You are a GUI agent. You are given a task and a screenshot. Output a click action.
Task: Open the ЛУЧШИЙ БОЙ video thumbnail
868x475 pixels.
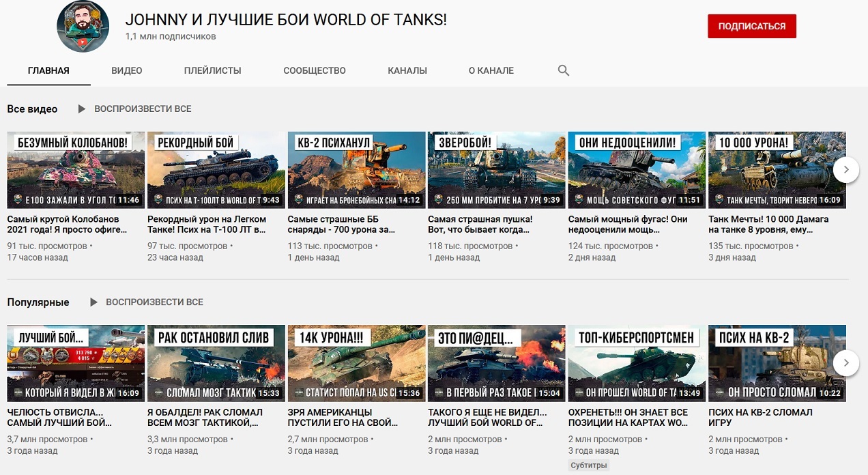76,363
